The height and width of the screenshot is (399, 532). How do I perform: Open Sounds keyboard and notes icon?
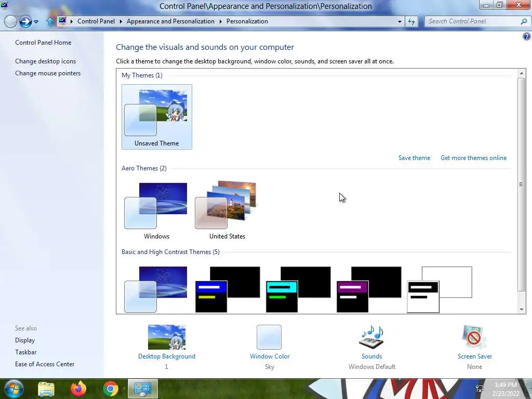coord(371,337)
